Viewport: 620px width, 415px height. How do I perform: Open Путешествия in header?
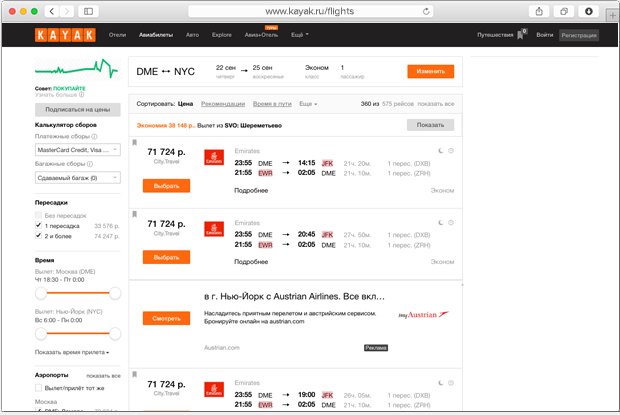click(x=495, y=35)
